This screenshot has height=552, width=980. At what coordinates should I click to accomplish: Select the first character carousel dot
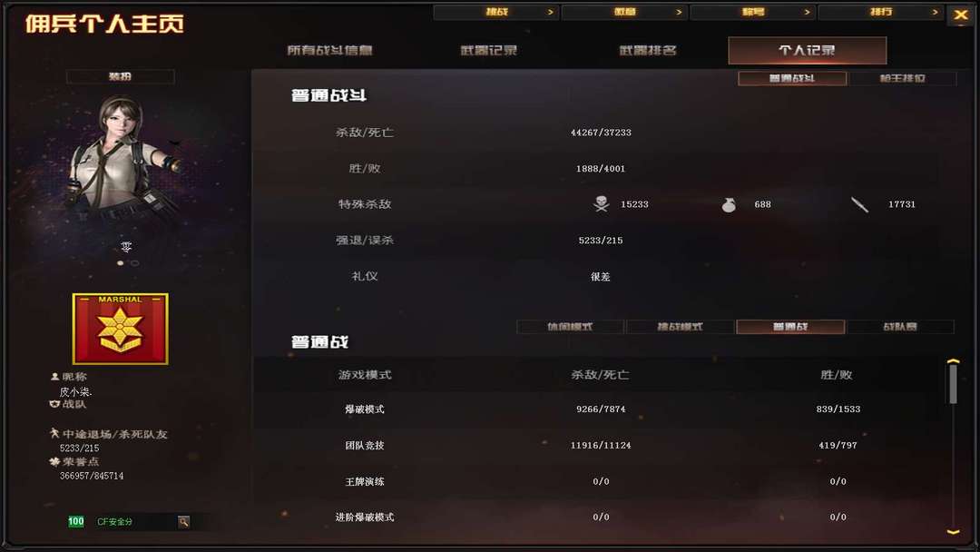pyautogui.click(x=120, y=263)
